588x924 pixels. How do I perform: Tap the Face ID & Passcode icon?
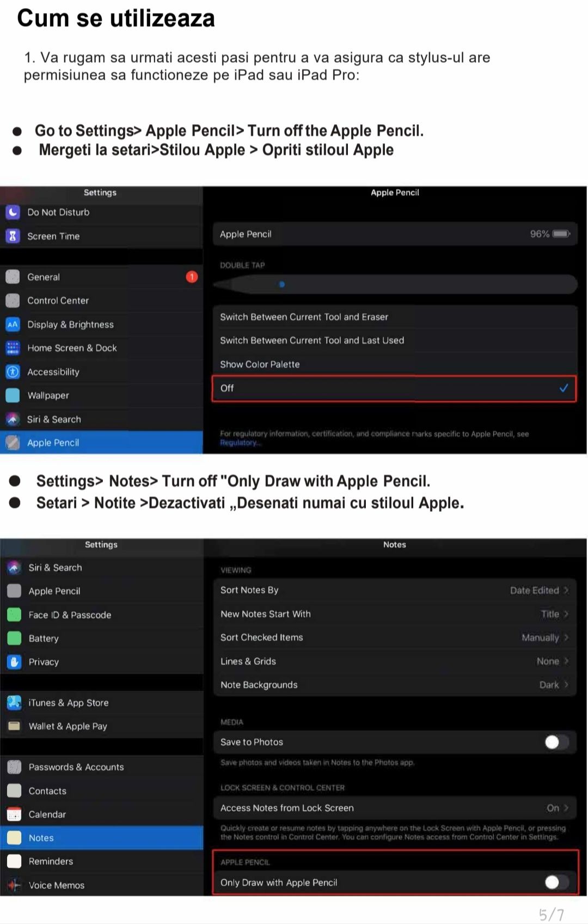(x=14, y=615)
